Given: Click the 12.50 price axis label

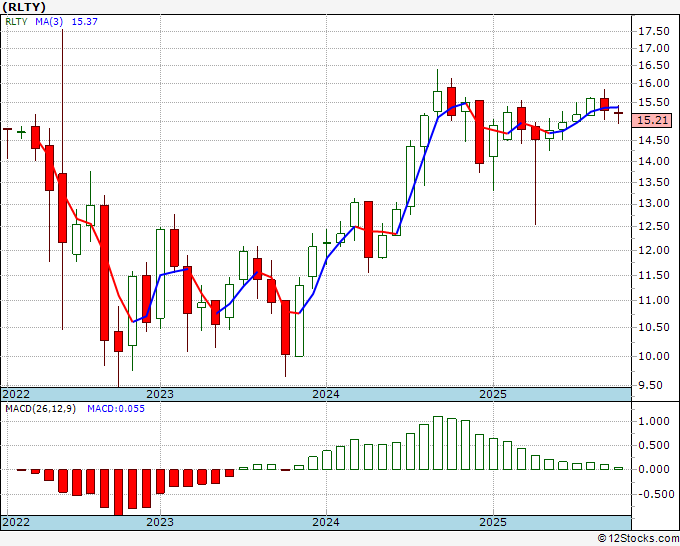Looking at the screenshot, I should click(654, 226).
